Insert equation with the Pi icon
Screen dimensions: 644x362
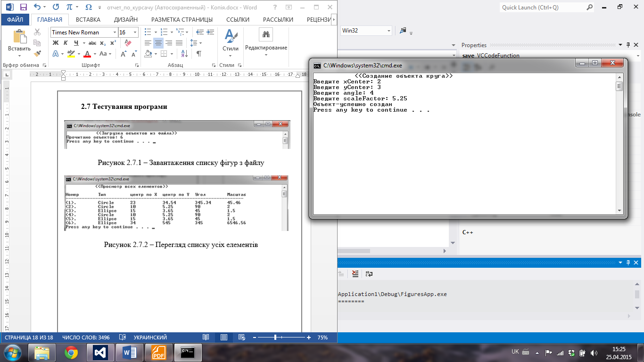[x=70, y=8]
